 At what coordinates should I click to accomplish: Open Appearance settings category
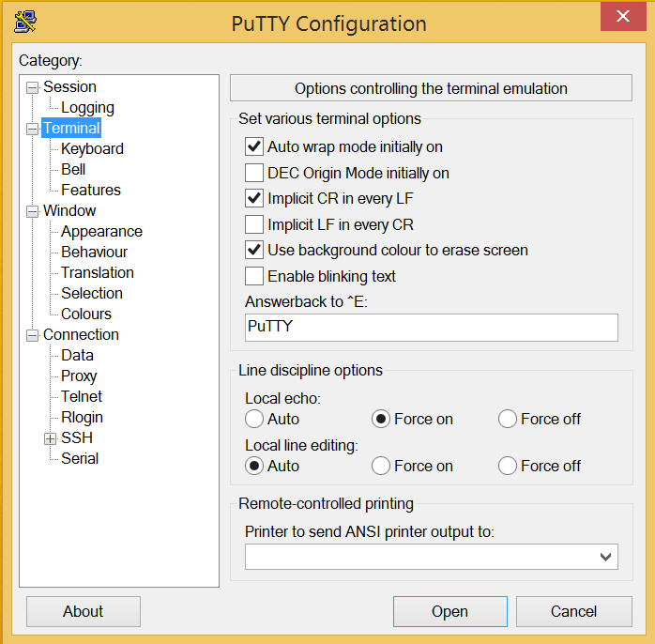(101, 232)
